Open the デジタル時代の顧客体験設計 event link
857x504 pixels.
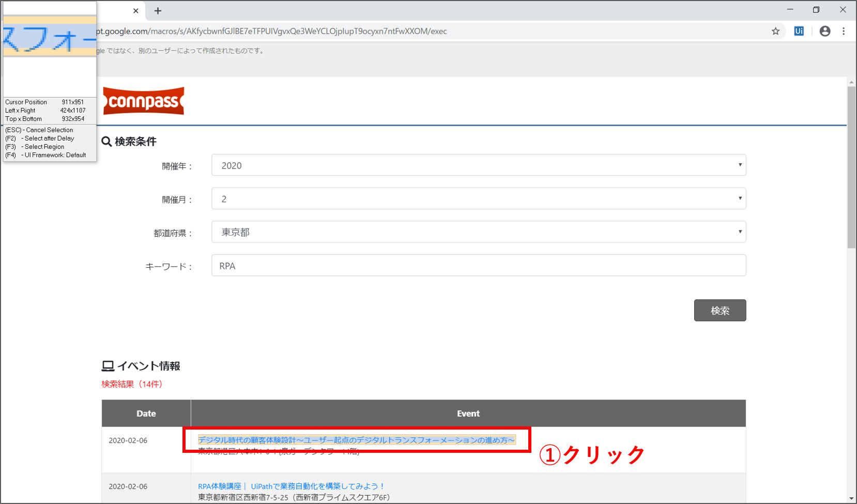[x=356, y=440]
